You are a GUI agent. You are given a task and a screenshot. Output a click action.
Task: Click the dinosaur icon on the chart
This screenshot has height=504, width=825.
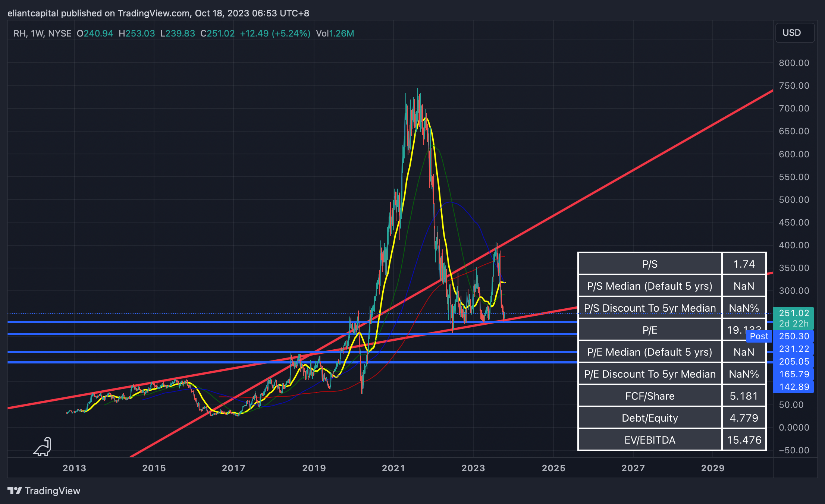[x=43, y=447]
